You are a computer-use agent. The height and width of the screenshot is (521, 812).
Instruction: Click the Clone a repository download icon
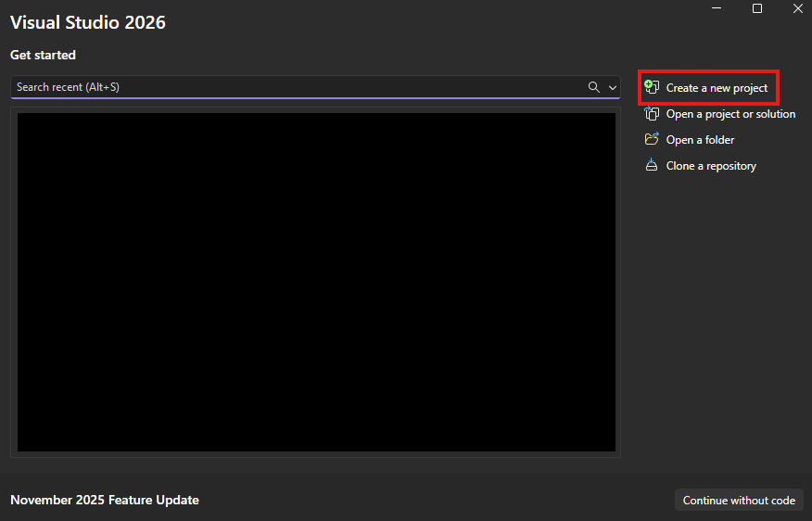pyautogui.click(x=652, y=166)
